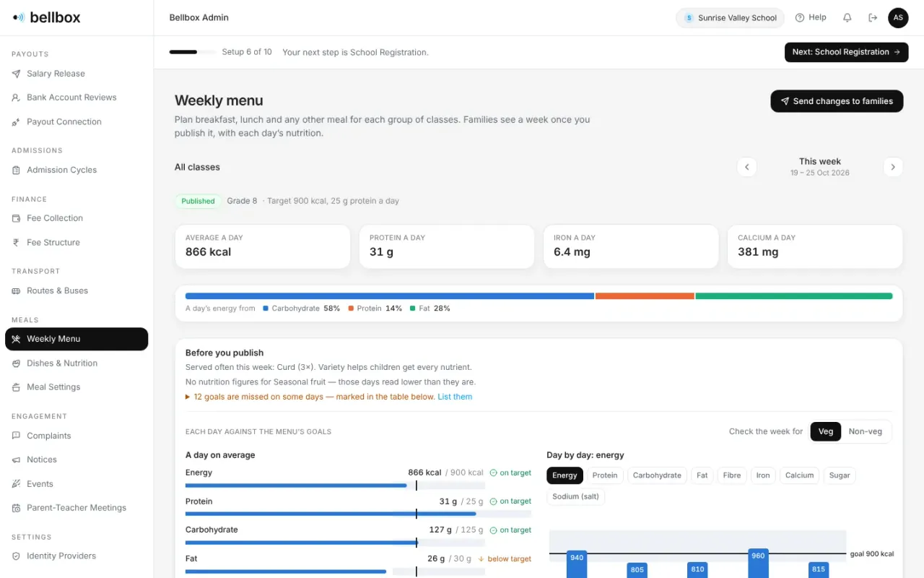Screen dimensions: 924x578
Task: Open Fee Collection in sidebar
Action: (77, 218)
